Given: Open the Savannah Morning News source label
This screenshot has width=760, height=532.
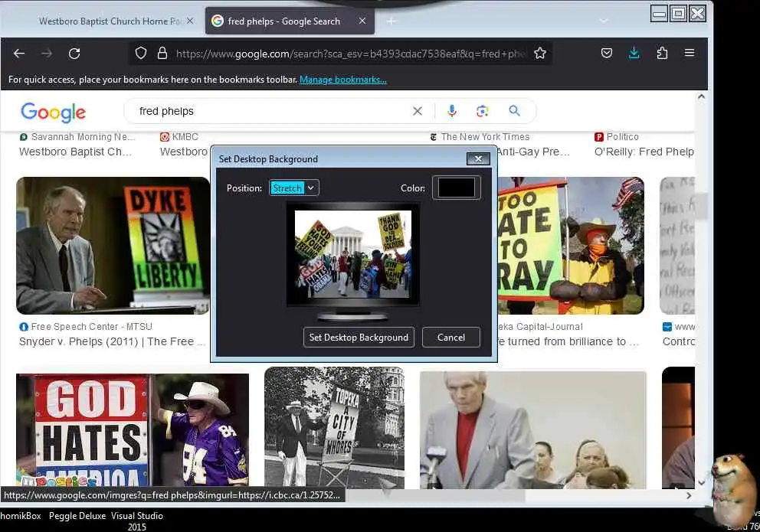Looking at the screenshot, I should 77,137.
